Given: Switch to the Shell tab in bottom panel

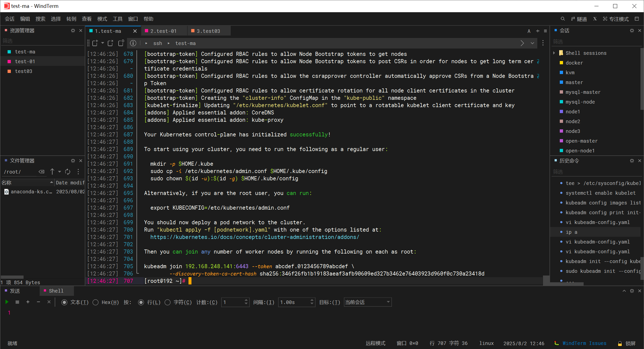Looking at the screenshot, I should [56, 291].
